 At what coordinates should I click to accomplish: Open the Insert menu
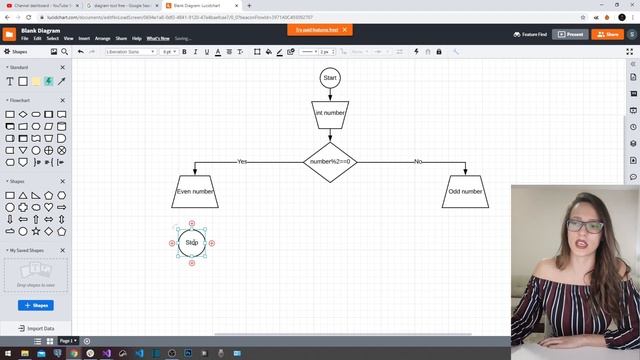84,38
